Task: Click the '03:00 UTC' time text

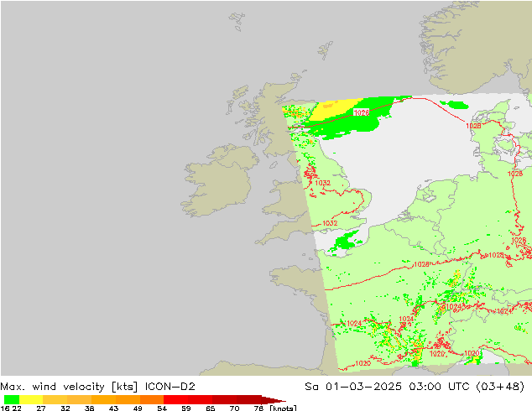Action: coord(439,387)
